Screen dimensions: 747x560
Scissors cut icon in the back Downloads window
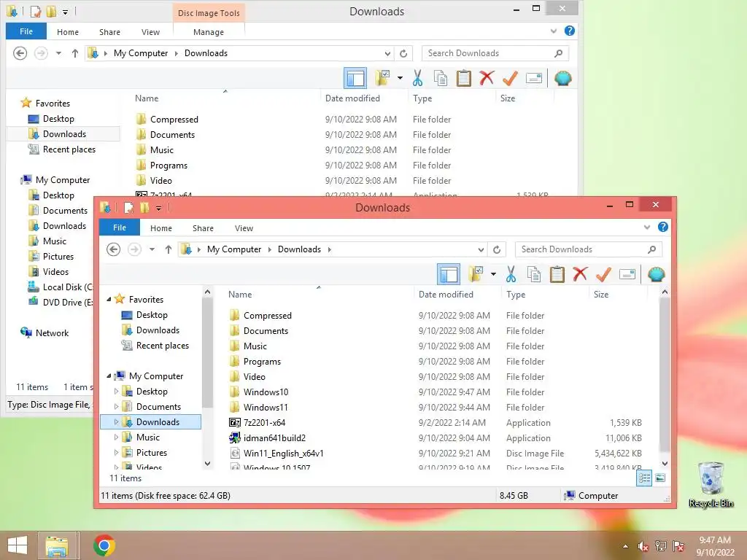point(417,78)
